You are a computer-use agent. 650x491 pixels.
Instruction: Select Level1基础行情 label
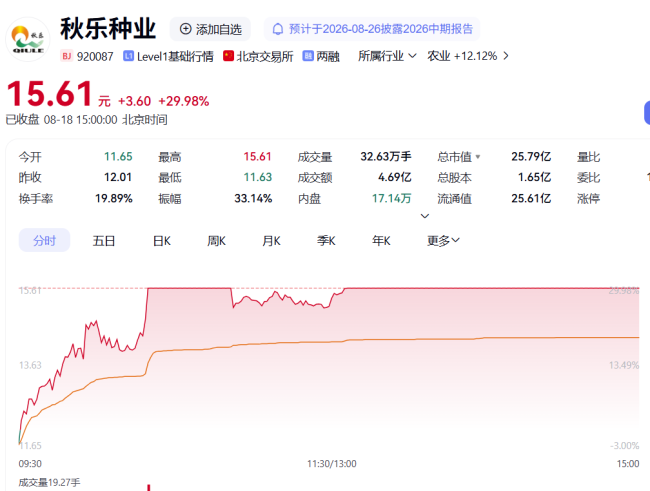(175, 56)
